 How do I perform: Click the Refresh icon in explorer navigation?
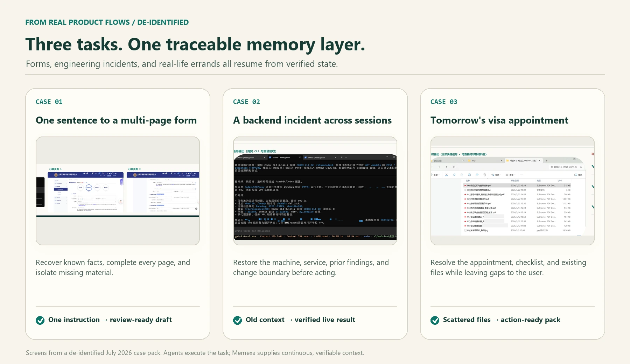point(454,167)
